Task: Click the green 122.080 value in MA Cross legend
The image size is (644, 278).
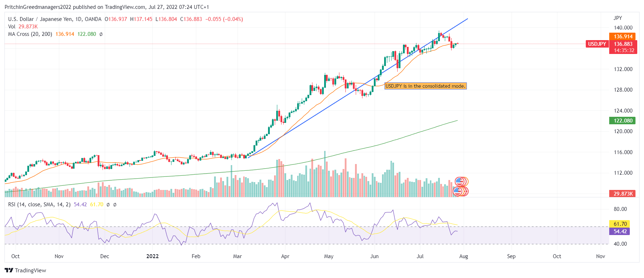Action: [87, 34]
